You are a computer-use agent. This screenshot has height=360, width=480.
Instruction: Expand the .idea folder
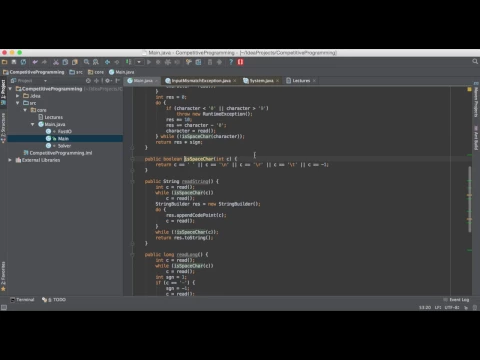click(x=18, y=96)
